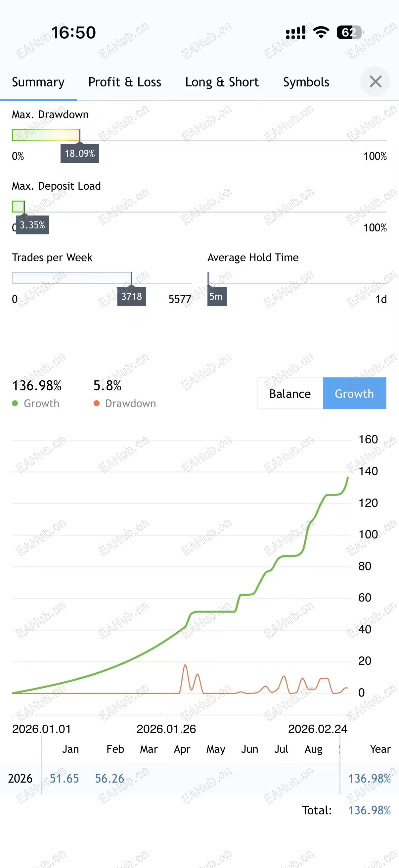
Task: Click the 2026 yearly total 136.98%
Action: coord(369,778)
